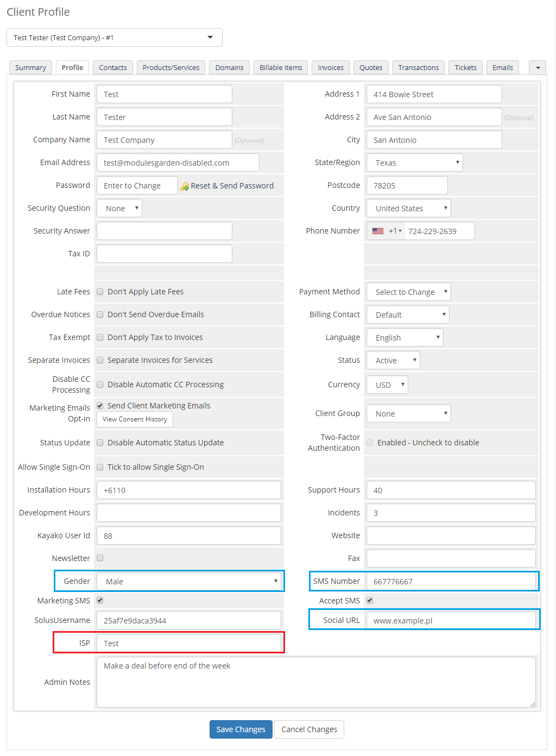Uncheck the Accept SMS checkbox

pos(370,600)
